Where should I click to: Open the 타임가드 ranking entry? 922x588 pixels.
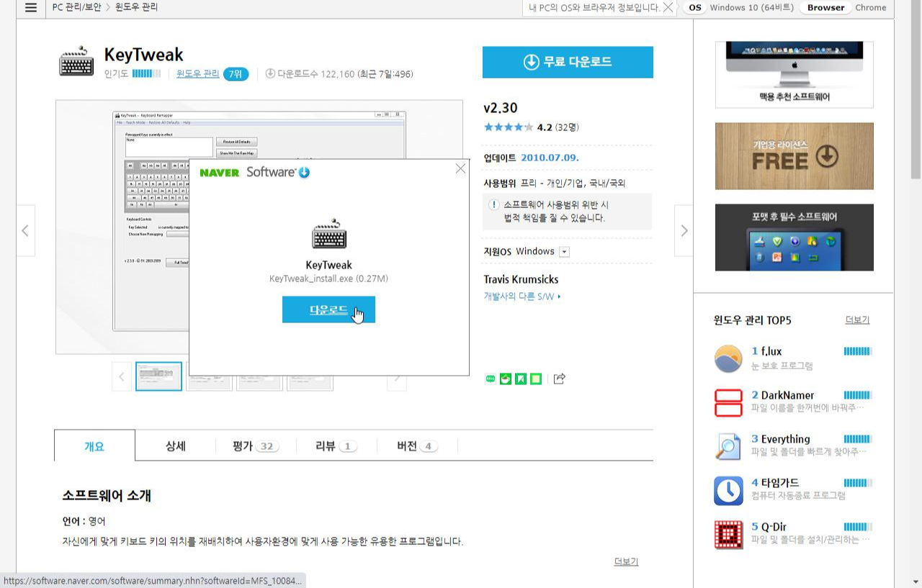click(793, 491)
